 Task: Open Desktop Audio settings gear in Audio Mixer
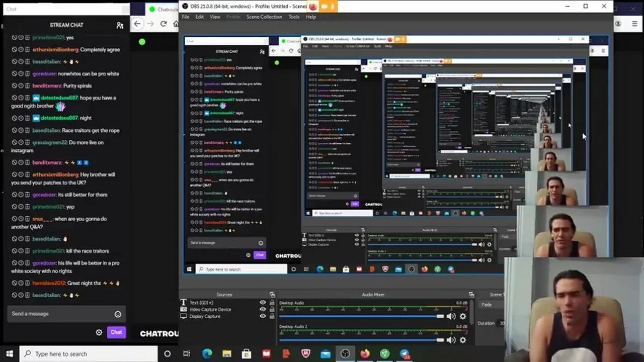pos(462,315)
